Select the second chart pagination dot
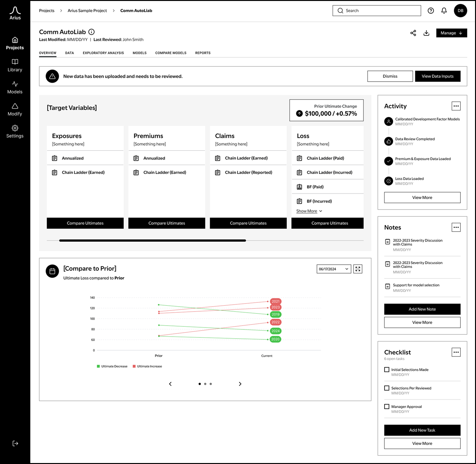The height and width of the screenshot is (464, 476). click(205, 384)
